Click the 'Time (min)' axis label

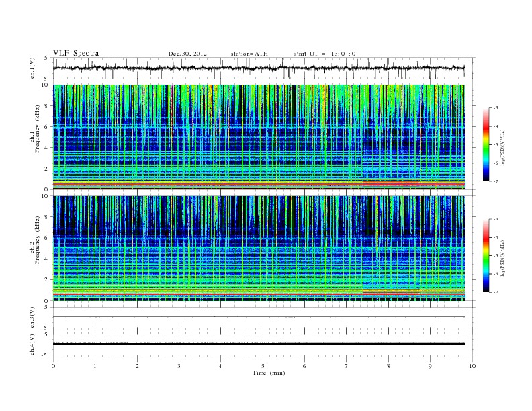point(269,373)
